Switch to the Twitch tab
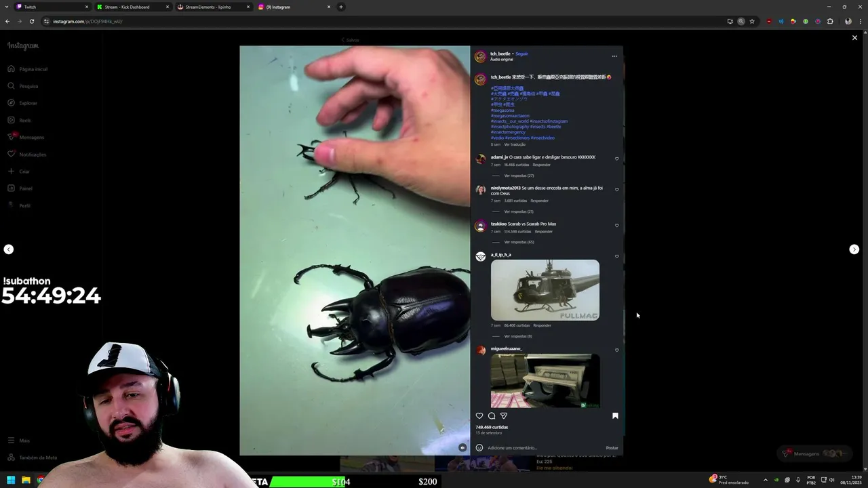The image size is (868, 488). (51, 7)
